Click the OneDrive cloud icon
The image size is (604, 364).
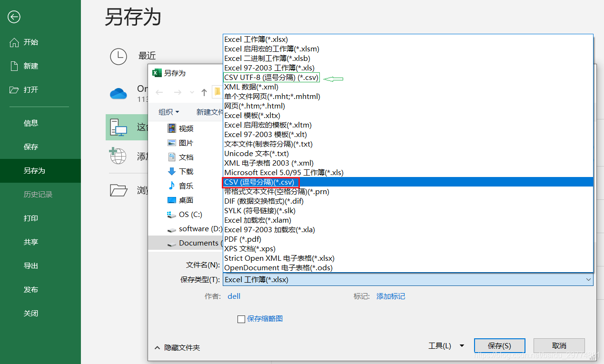pyautogui.click(x=119, y=93)
